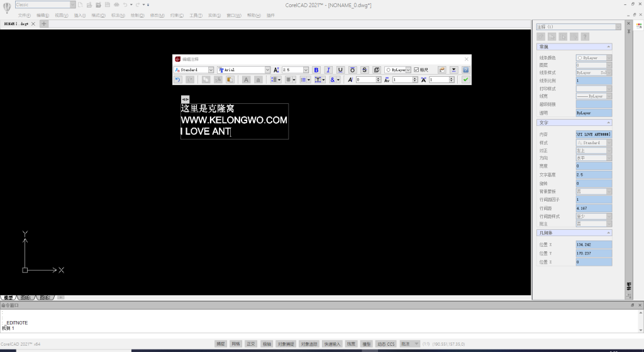Open paragraph alignment options button
This screenshot has width=644, height=352.
tap(291, 80)
